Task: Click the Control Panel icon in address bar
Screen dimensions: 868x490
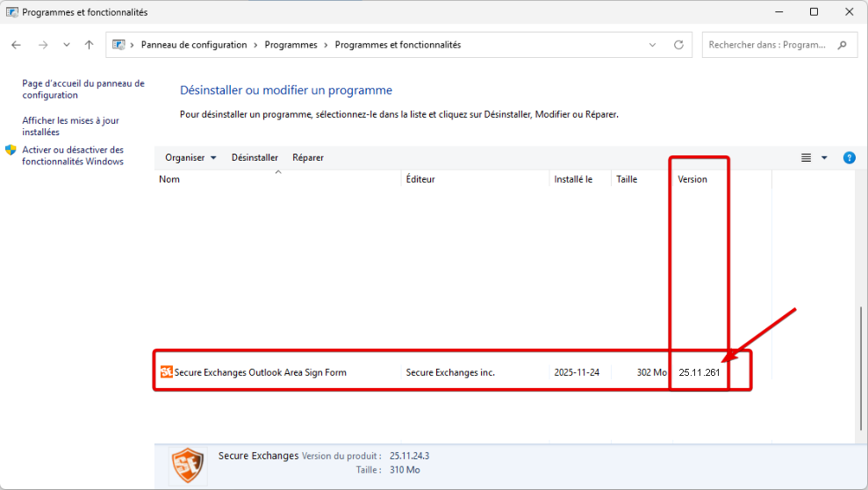Action: (118, 45)
